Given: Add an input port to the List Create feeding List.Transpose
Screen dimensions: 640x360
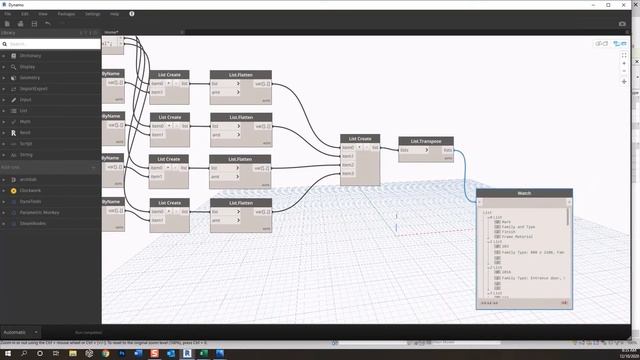Looking at the screenshot, I should tap(359, 147).
